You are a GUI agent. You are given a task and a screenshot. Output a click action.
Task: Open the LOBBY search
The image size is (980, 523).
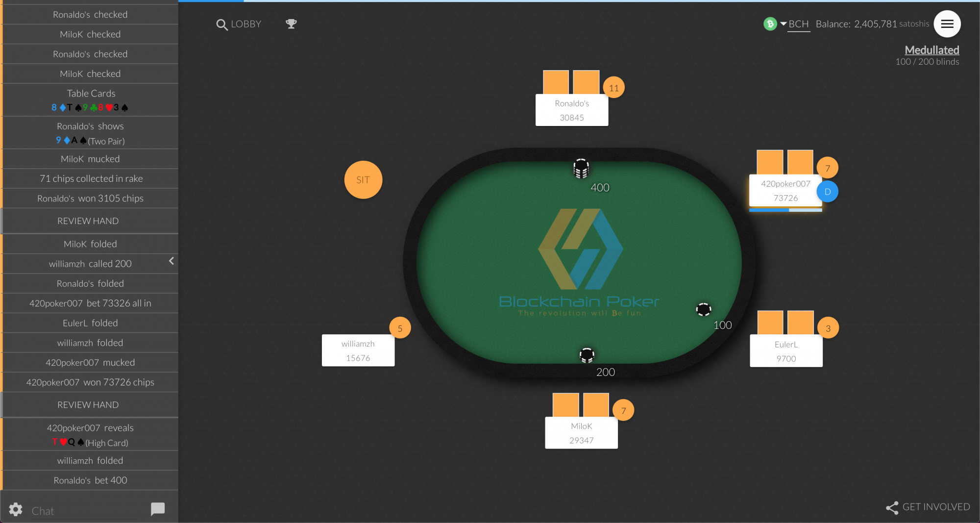pos(239,24)
